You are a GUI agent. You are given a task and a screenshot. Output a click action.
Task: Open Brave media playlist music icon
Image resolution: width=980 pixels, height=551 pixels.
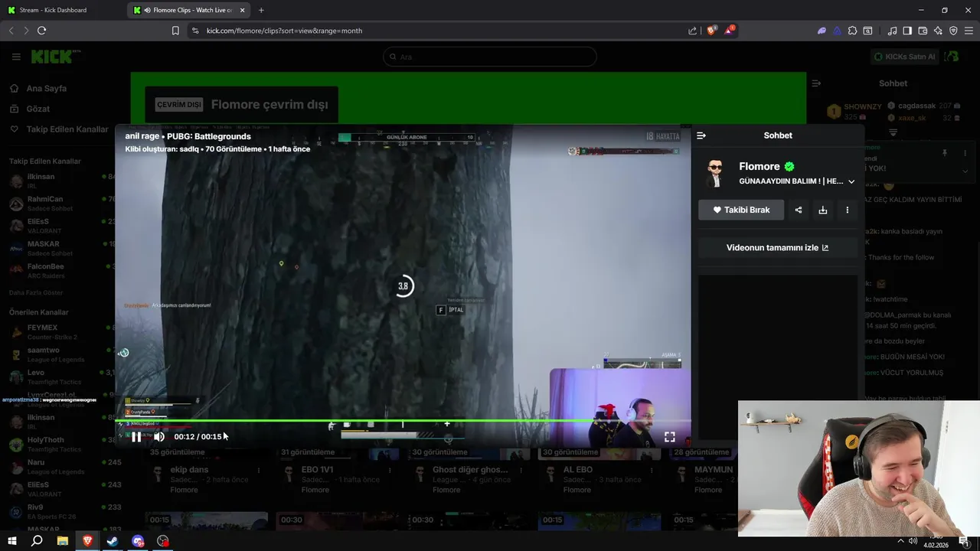tap(892, 31)
